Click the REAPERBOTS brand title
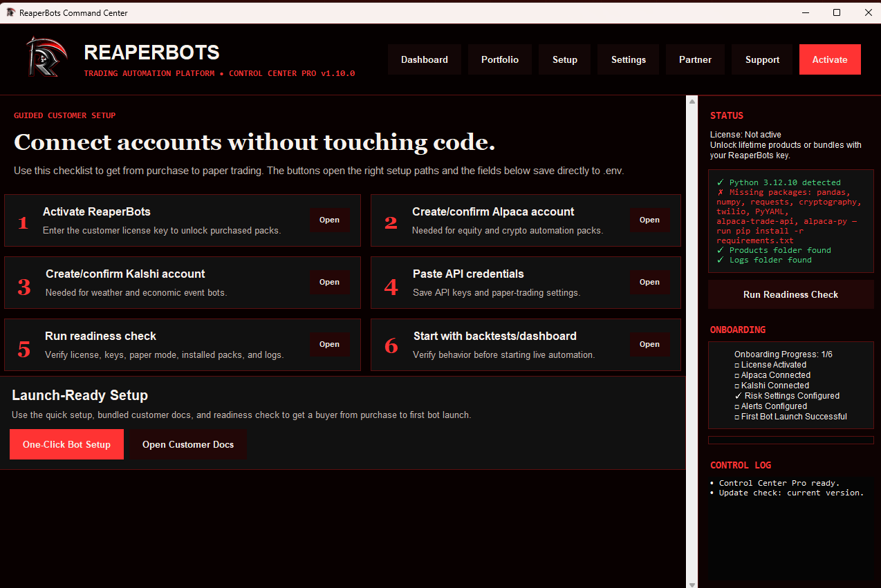881x588 pixels. point(151,53)
